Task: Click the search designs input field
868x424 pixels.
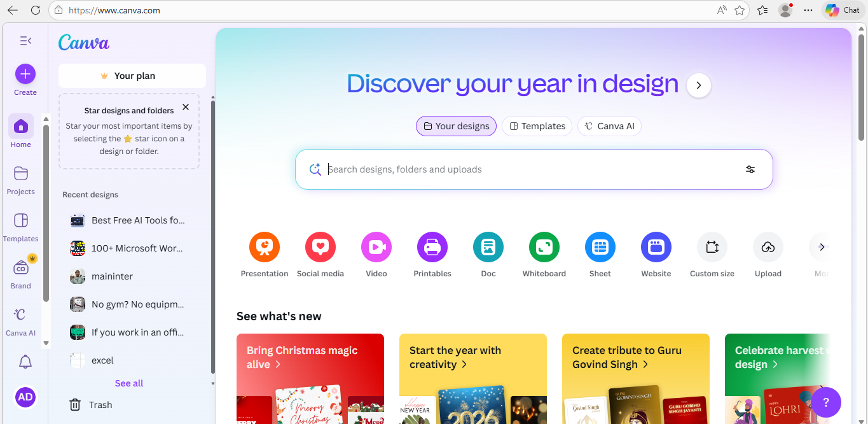Action: click(509, 169)
